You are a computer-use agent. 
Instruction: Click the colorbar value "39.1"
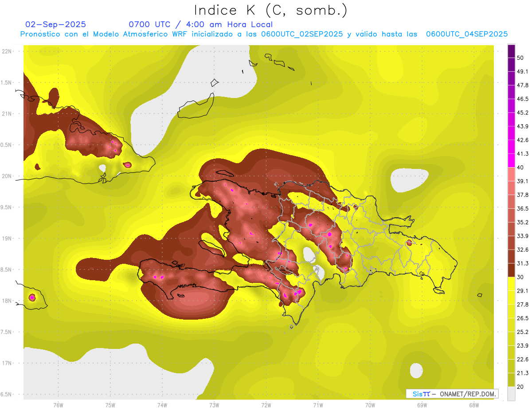[x=523, y=181]
